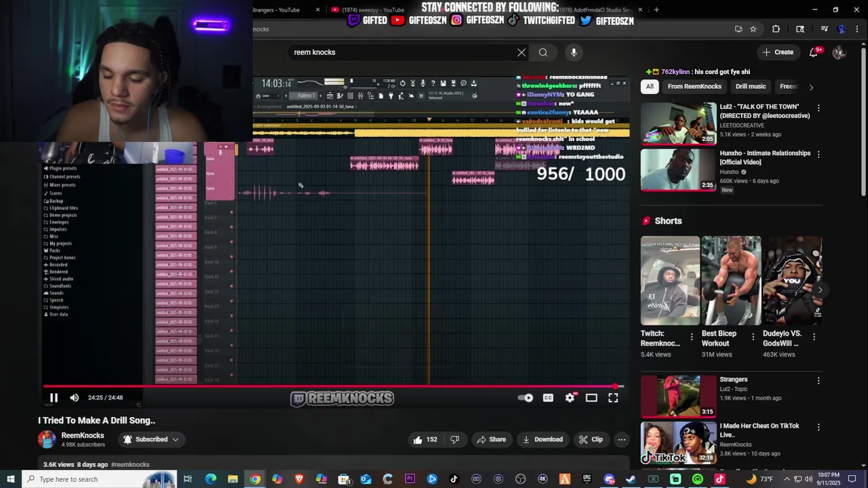This screenshot has width=868, height=488.
Task: Show more filter chips with arrow
Action: click(x=811, y=87)
